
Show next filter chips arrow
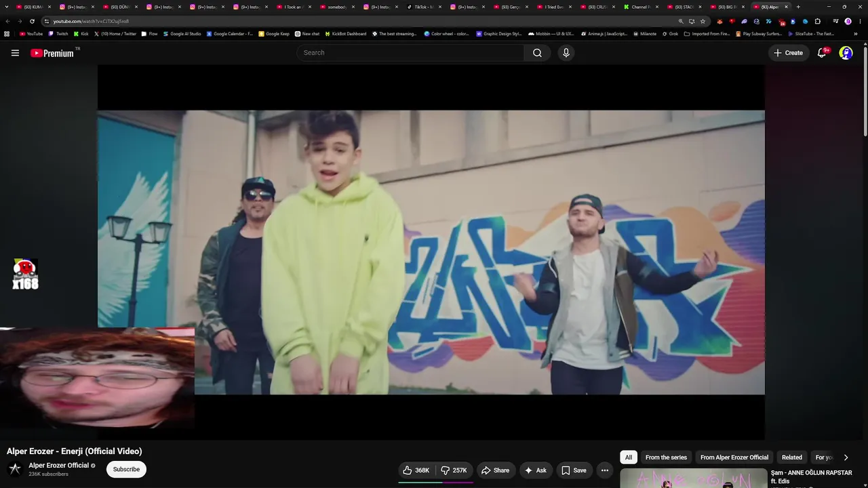(846, 457)
